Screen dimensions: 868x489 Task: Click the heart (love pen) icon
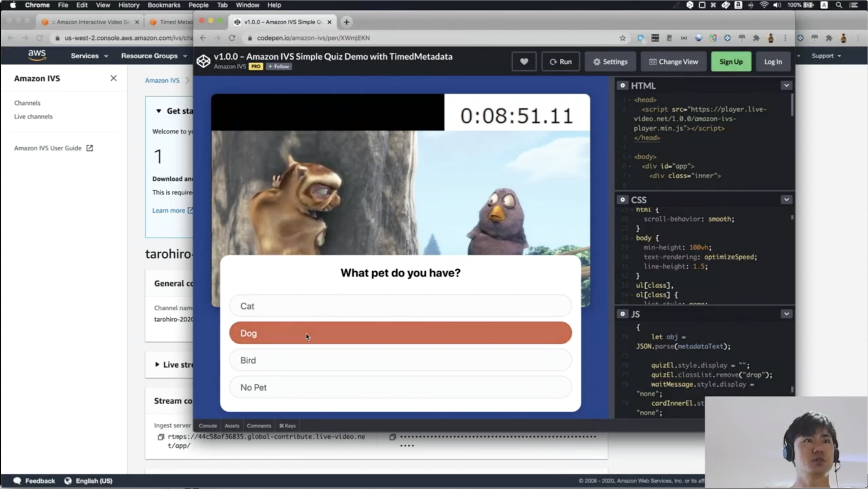(x=524, y=62)
